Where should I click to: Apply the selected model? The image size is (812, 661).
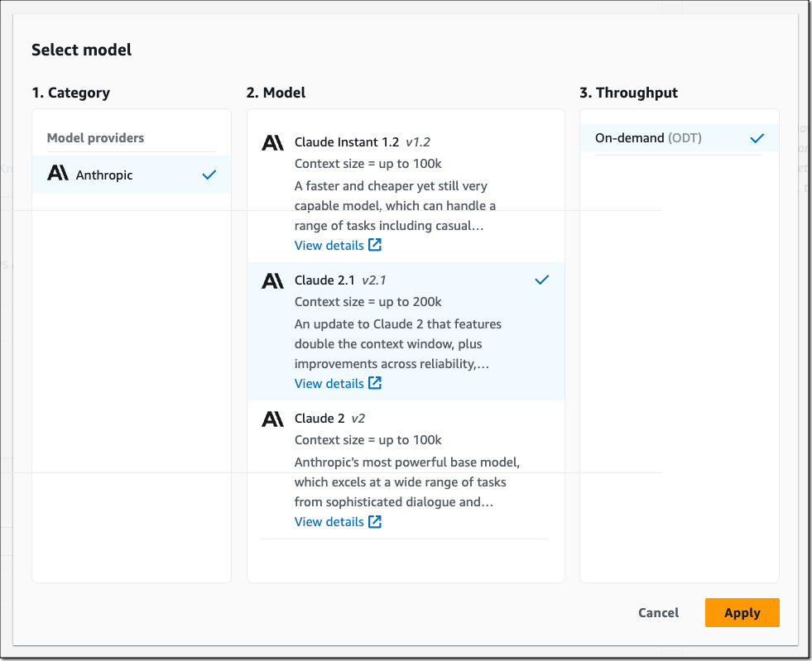(742, 612)
